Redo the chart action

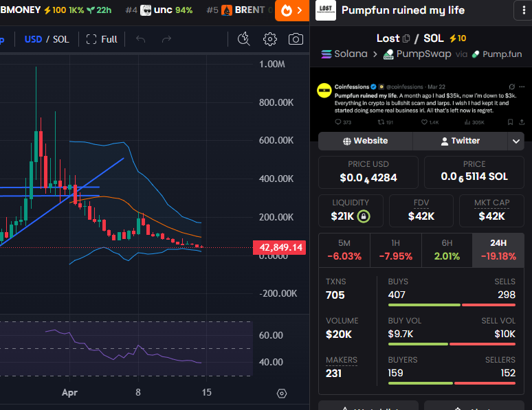tap(166, 39)
